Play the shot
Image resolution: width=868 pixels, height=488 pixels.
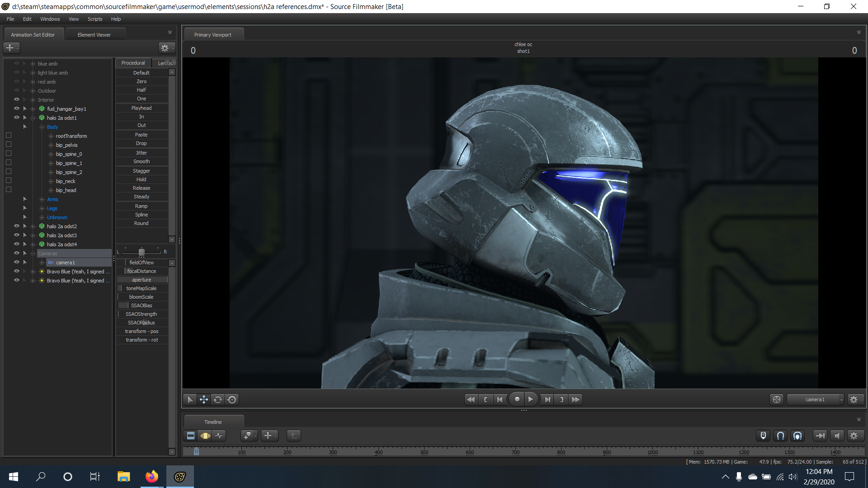tap(531, 399)
